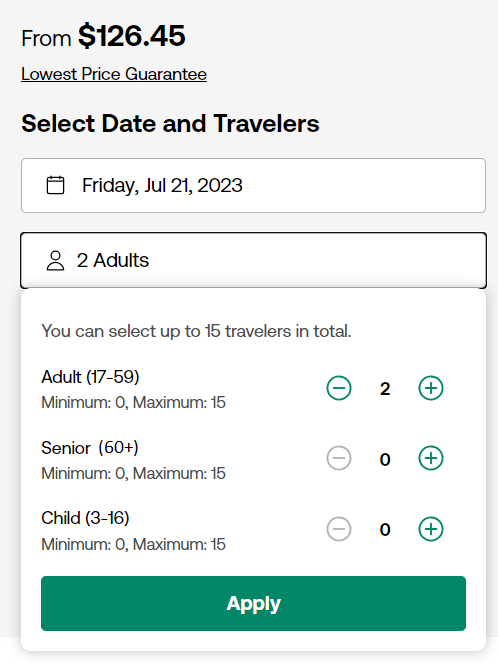This screenshot has width=498, height=663.
Task: Collapse the 2 Adults travelers dropdown
Action: point(253,260)
